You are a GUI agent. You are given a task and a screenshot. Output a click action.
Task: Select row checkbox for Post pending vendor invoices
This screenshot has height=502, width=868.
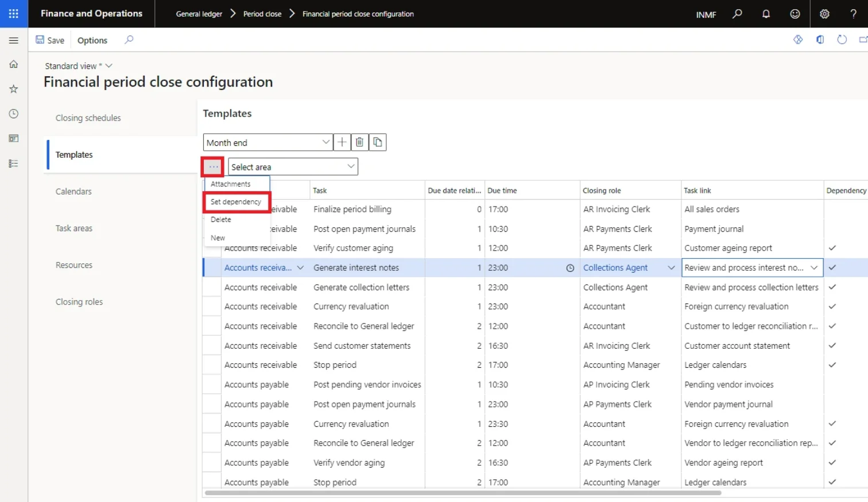pyautogui.click(x=212, y=384)
